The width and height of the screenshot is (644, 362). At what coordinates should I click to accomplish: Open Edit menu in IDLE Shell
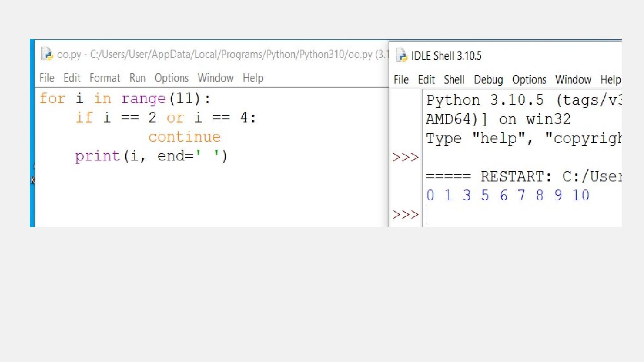(427, 80)
